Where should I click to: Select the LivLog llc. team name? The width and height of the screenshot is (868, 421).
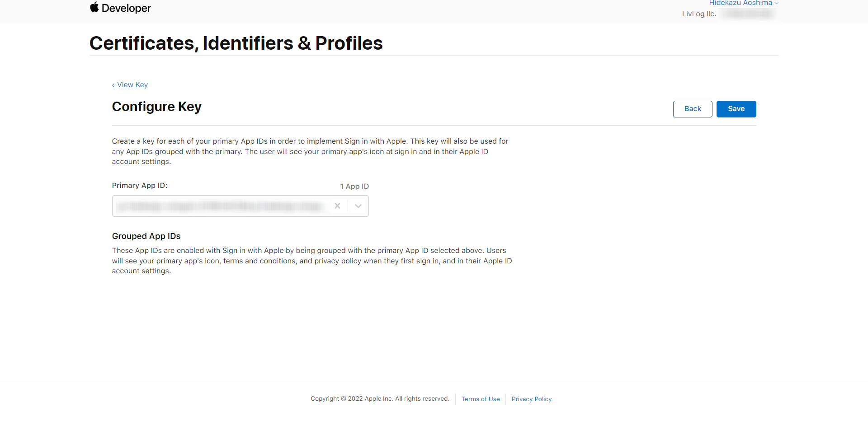[x=699, y=14]
